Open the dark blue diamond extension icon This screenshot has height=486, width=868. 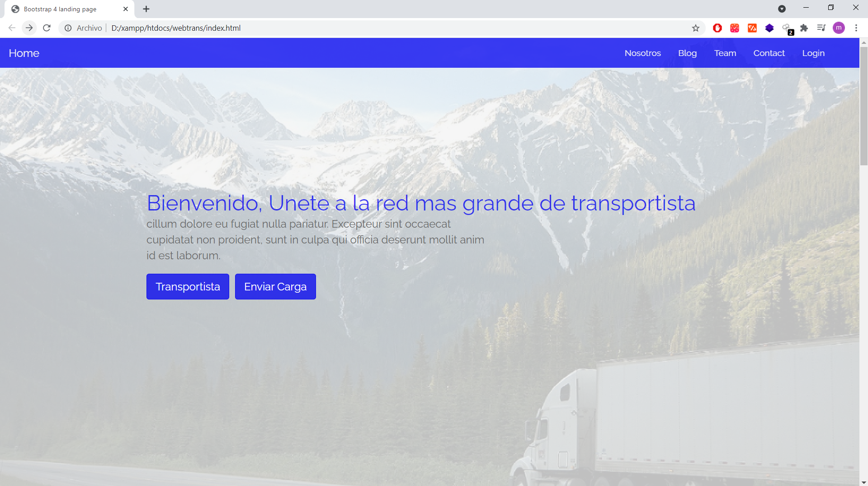pyautogui.click(x=769, y=28)
